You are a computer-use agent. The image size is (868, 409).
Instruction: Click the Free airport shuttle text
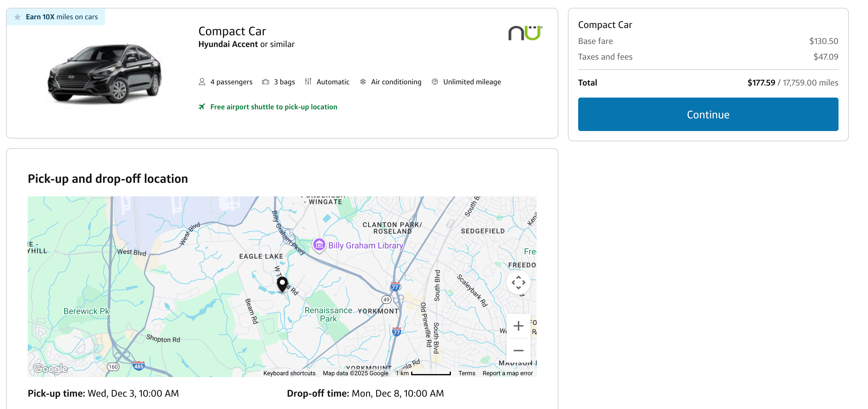point(273,107)
